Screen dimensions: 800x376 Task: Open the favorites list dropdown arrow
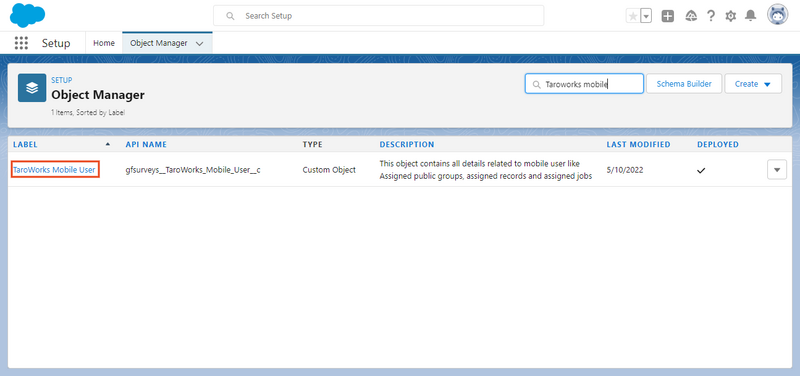coord(646,16)
